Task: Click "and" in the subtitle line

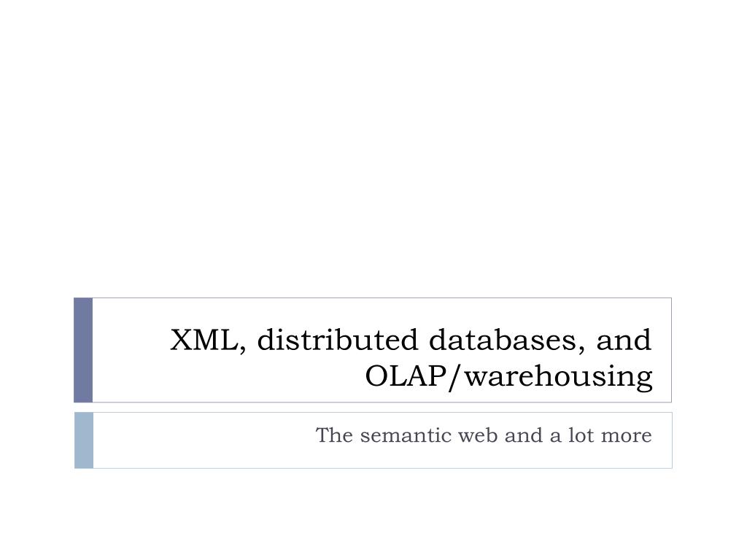Action: point(524,435)
